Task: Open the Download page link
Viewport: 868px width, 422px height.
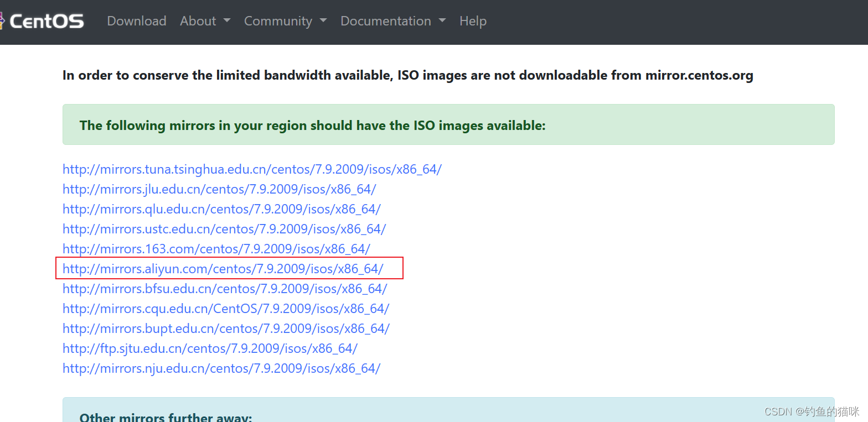Action: (x=137, y=21)
